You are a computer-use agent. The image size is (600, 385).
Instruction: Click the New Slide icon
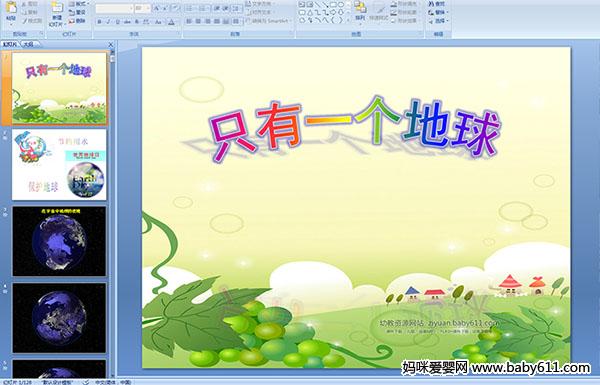point(57,13)
